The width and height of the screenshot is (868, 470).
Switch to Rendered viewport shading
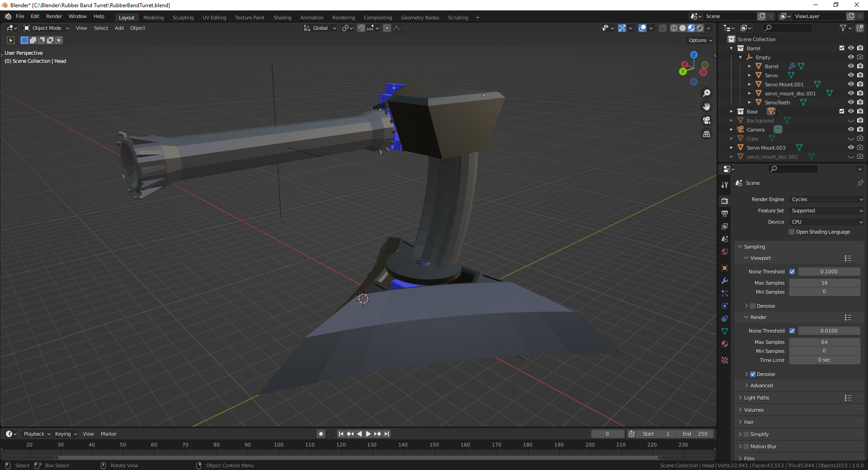[x=700, y=28]
